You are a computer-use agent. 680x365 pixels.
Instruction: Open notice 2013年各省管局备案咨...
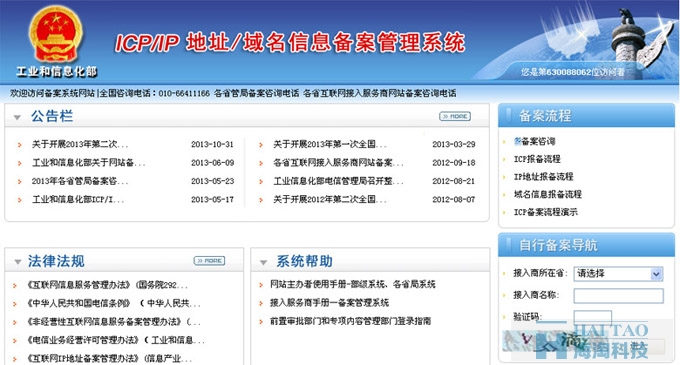pos(80,181)
